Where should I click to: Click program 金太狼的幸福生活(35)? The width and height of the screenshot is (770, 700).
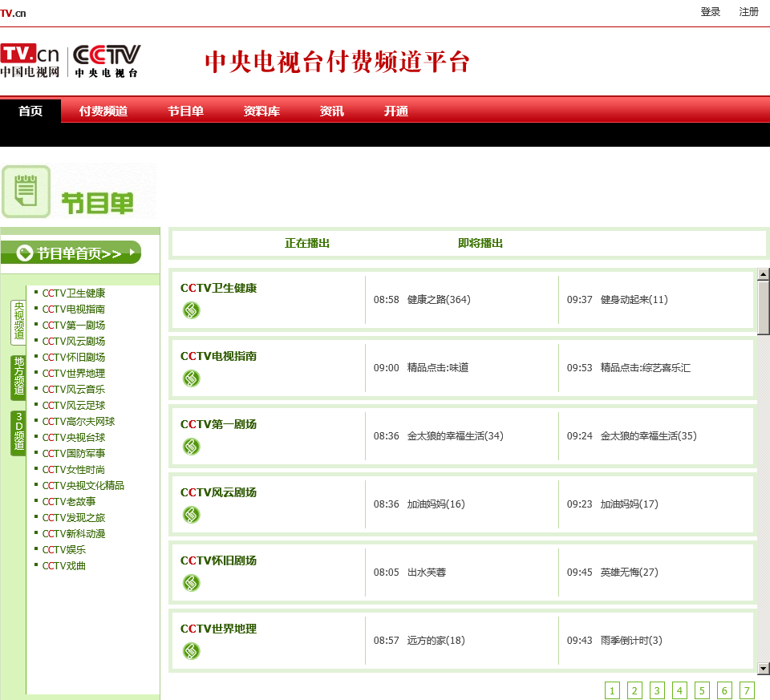(648, 436)
